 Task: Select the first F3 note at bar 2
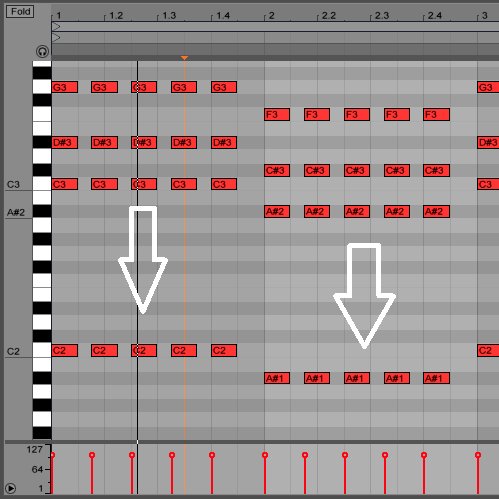click(x=277, y=115)
